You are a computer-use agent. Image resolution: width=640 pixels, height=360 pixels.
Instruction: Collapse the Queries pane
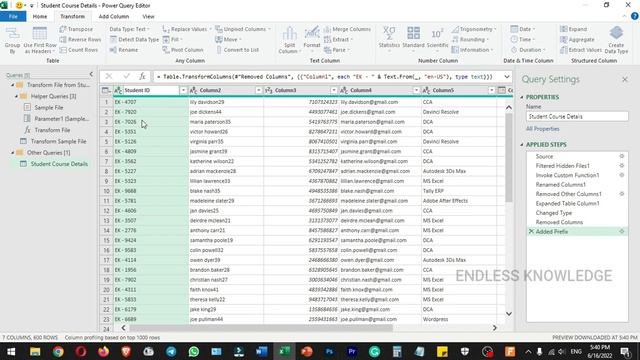click(x=91, y=74)
